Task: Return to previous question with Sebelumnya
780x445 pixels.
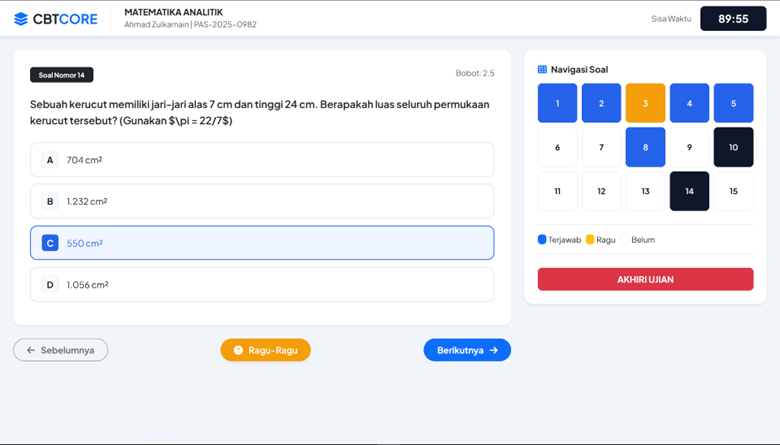Action: (x=60, y=350)
